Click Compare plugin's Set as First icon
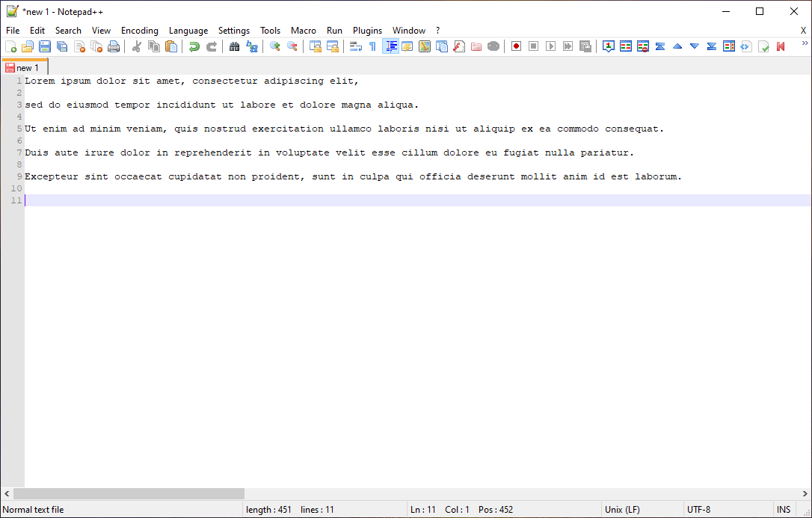Screen dimensions: 812x518 [x=609, y=46]
